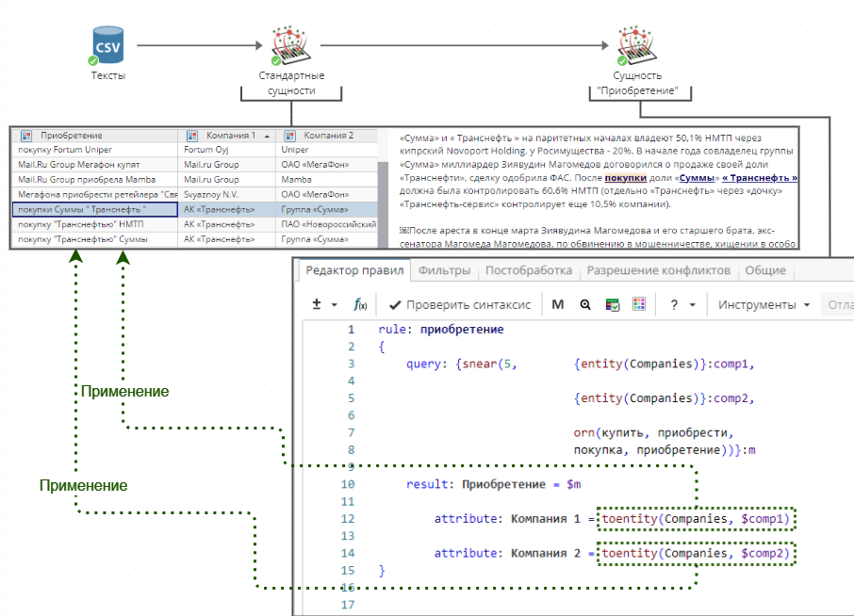This screenshot has width=854, height=616.
Task: Click the «Компания 2» column header icon
Action: click(289, 136)
